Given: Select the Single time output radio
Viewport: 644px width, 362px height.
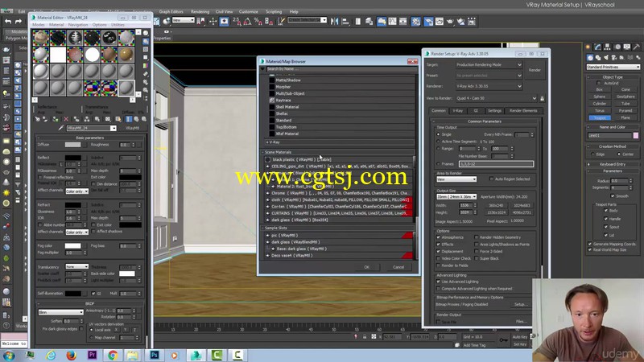Looking at the screenshot, I should (438, 134).
